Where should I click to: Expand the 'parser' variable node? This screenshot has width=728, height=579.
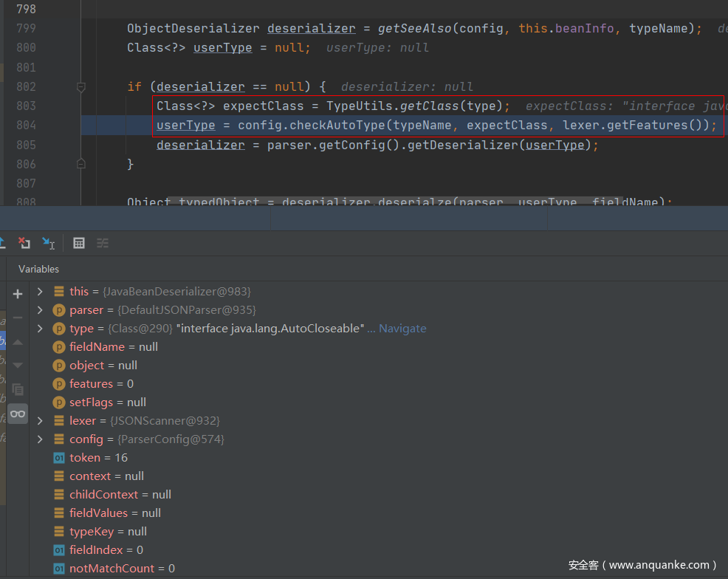pos(40,310)
